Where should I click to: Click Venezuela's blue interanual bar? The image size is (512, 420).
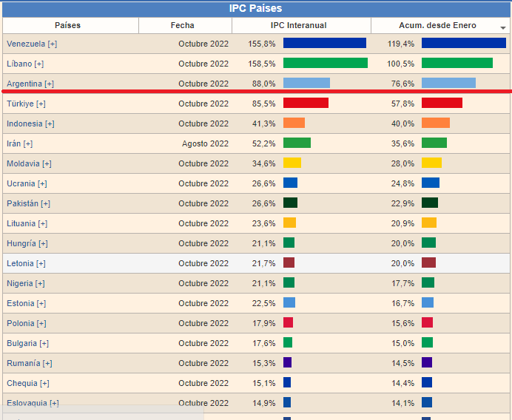324,44
